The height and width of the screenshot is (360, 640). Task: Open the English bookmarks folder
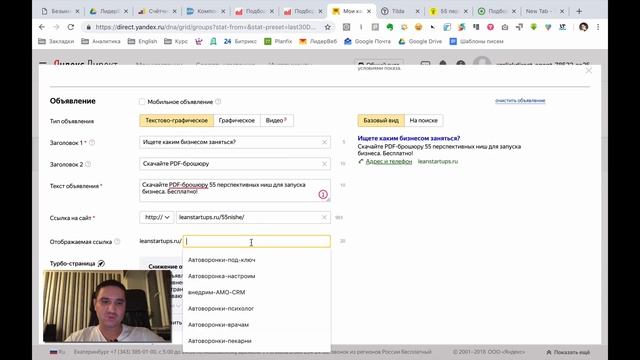click(x=142, y=41)
